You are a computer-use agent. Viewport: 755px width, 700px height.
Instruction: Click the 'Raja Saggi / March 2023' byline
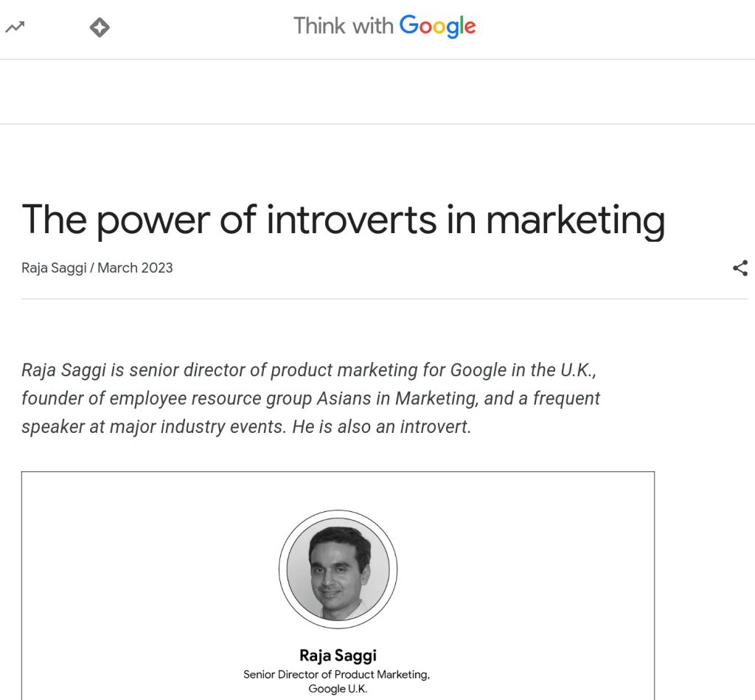point(97,268)
